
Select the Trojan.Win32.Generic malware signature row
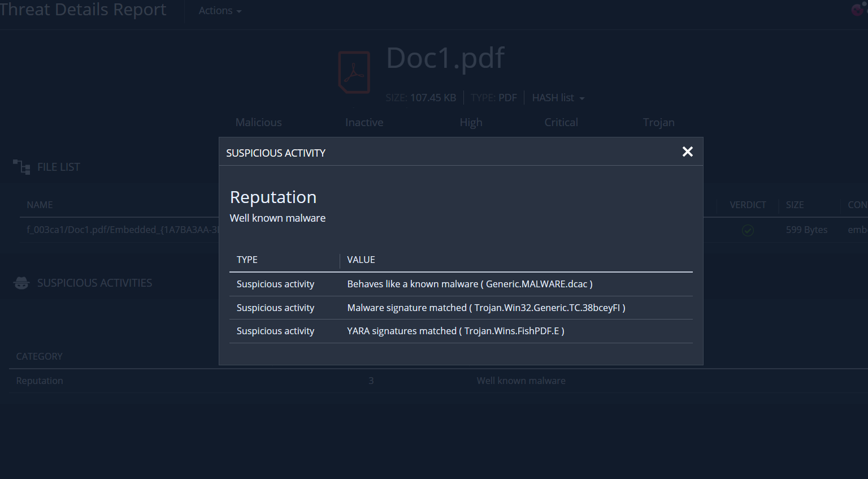461,308
